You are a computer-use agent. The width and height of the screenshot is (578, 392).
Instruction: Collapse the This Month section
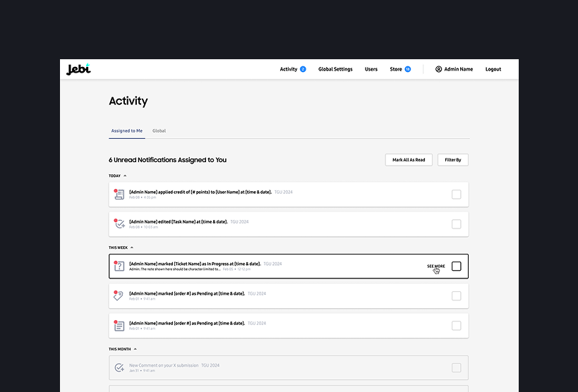pyautogui.click(x=135, y=349)
